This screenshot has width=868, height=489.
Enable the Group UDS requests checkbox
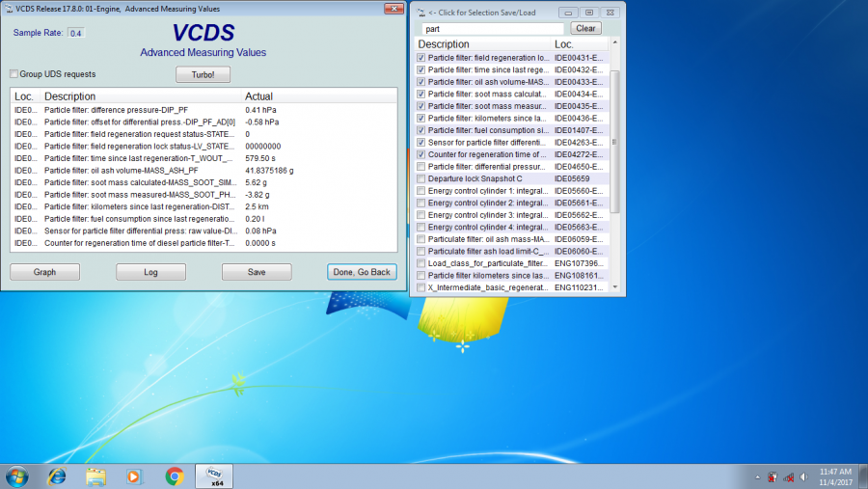[x=14, y=74]
